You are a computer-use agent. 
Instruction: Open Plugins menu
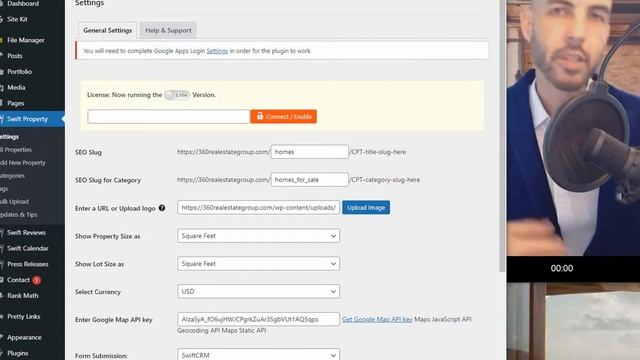[18, 353]
